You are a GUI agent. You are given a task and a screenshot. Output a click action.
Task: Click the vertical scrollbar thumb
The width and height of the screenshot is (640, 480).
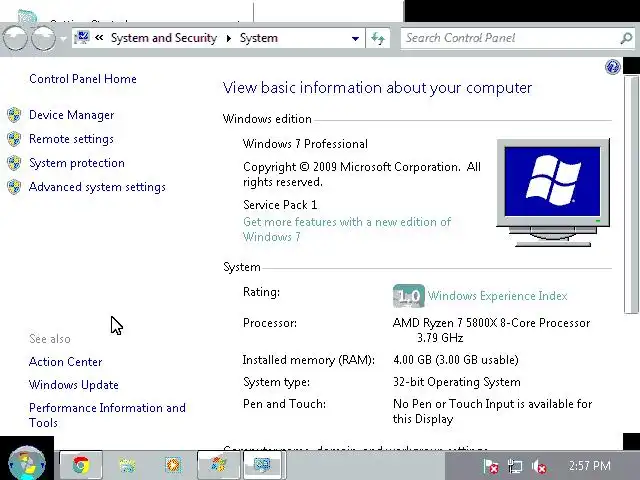[631, 195]
